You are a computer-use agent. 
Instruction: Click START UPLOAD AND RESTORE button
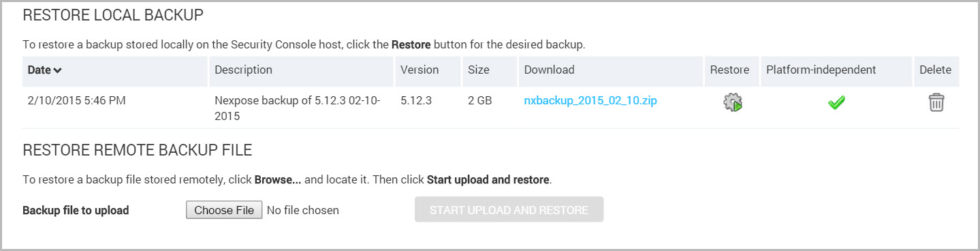pos(509,210)
